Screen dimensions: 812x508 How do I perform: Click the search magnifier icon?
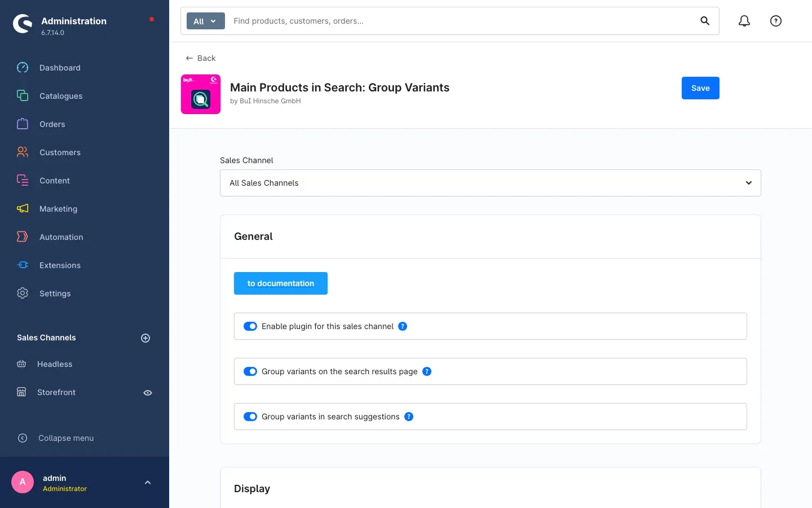click(705, 21)
